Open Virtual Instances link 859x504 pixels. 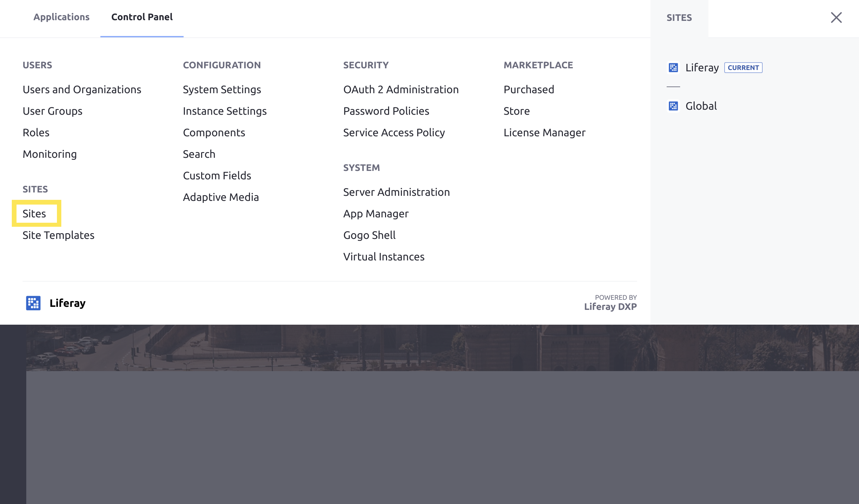point(384,256)
